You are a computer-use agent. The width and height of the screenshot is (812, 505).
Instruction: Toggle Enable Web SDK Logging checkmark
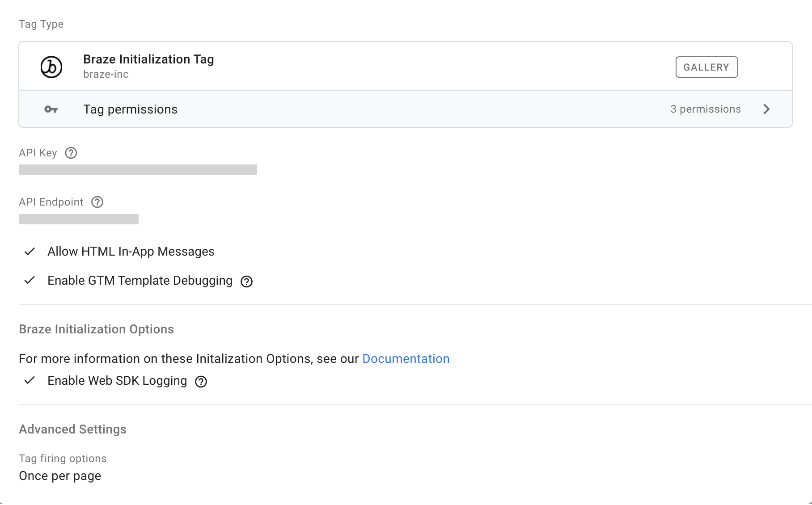coord(30,380)
